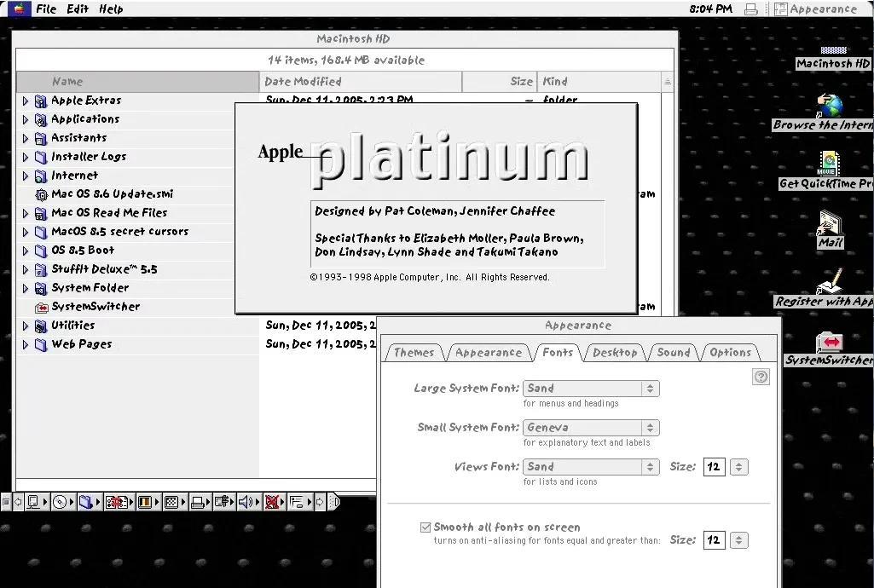Expand the Apple Extras folder triangle
874x588 pixels.
[25, 101]
